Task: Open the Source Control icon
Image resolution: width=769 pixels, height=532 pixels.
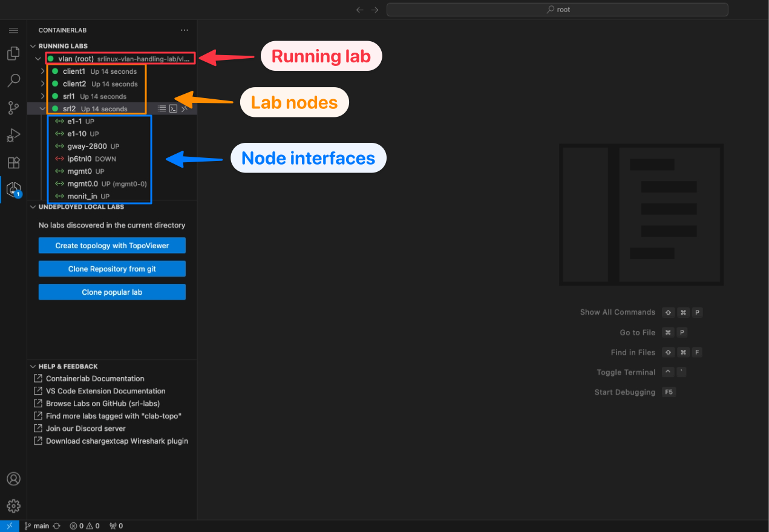Action: pyautogui.click(x=13, y=108)
